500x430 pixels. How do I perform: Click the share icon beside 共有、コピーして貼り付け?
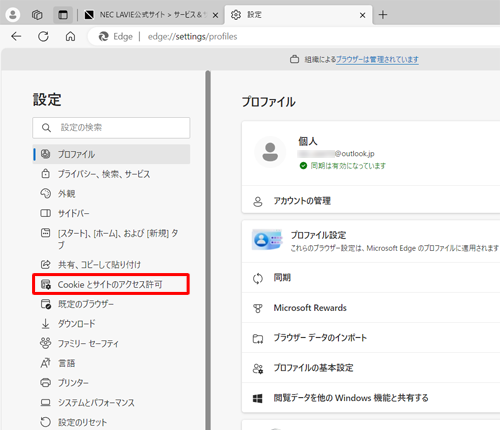point(45,264)
